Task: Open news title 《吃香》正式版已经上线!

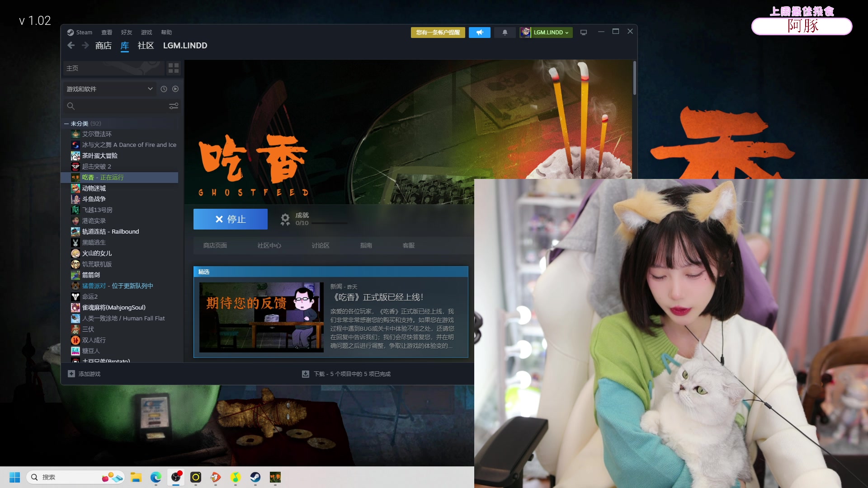Action: pyautogui.click(x=378, y=297)
